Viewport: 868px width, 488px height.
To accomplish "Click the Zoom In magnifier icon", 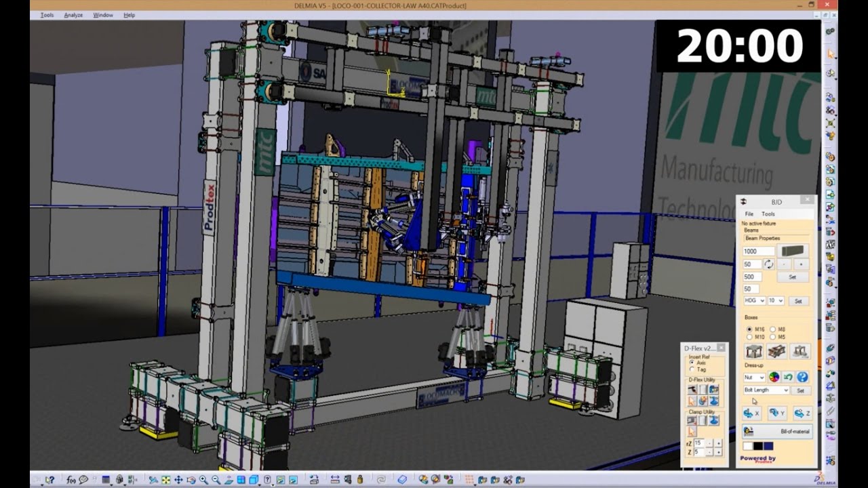I will pyautogui.click(x=203, y=480).
